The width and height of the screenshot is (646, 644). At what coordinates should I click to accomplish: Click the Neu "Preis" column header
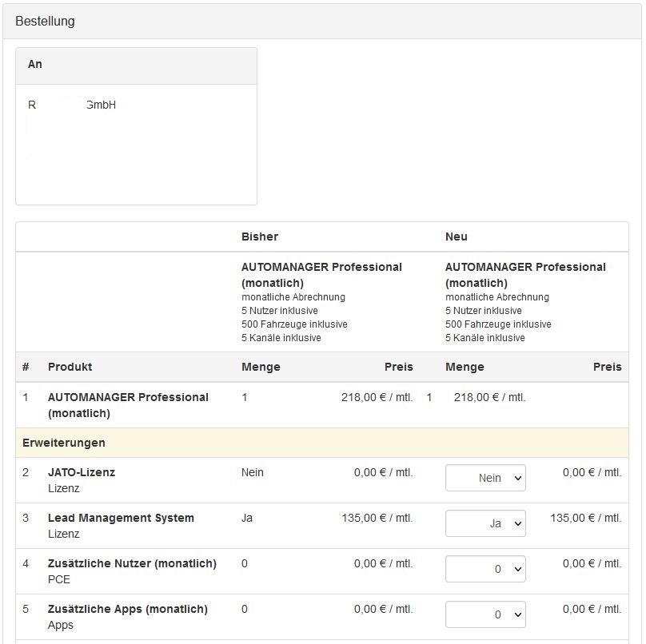pyautogui.click(x=608, y=367)
